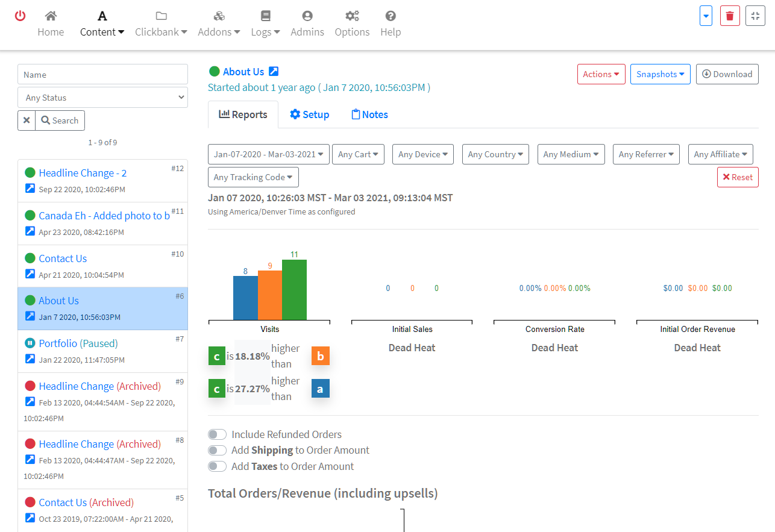Click the compress fullscreen icon button
This screenshot has width=775, height=532.
(x=755, y=16)
